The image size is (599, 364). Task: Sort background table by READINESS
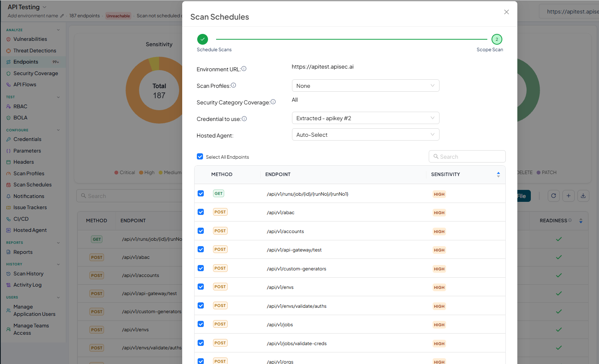point(581,221)
